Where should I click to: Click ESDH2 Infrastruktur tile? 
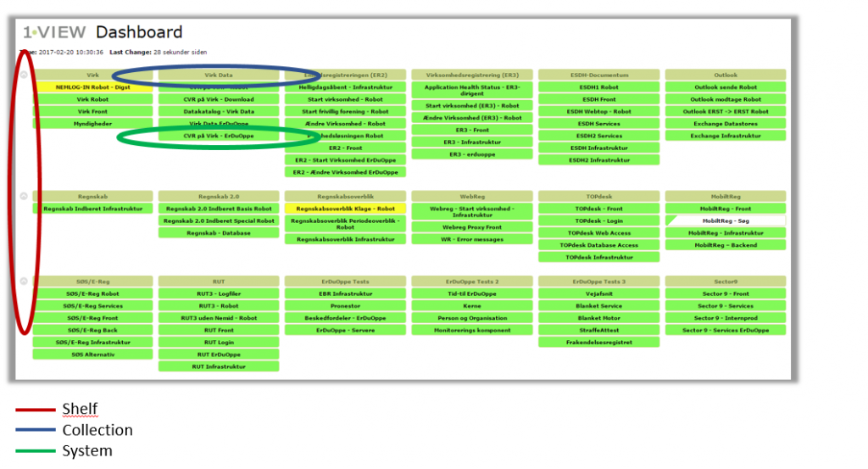pos(599,160)
